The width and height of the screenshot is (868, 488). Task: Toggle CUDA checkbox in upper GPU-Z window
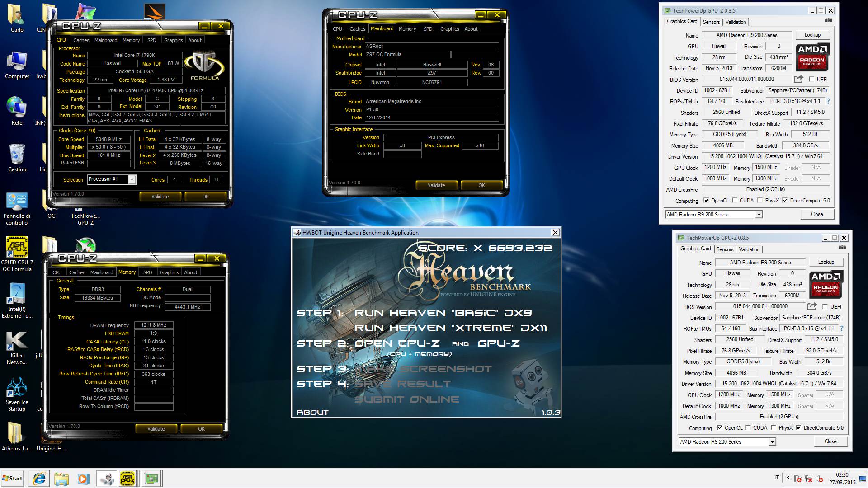(x=735, y=201)
